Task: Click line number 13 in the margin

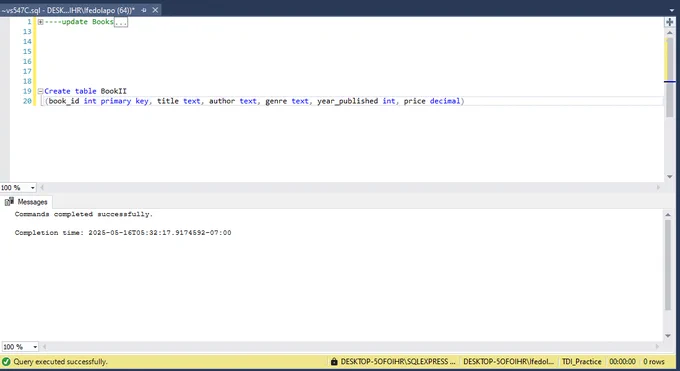Action: pos(27,32)
